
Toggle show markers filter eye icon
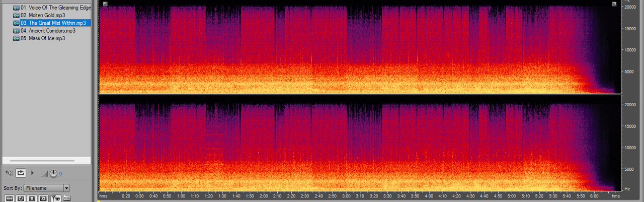pyautogui.click(x=55, y=198)
